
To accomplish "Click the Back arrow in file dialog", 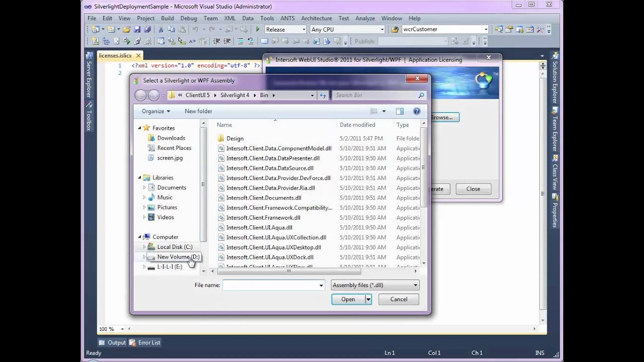I will point(141,95).
